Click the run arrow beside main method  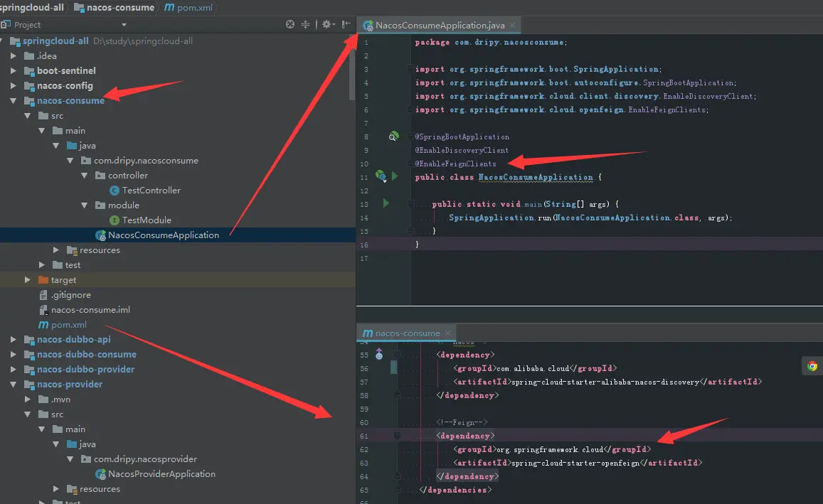click(386, 203)
